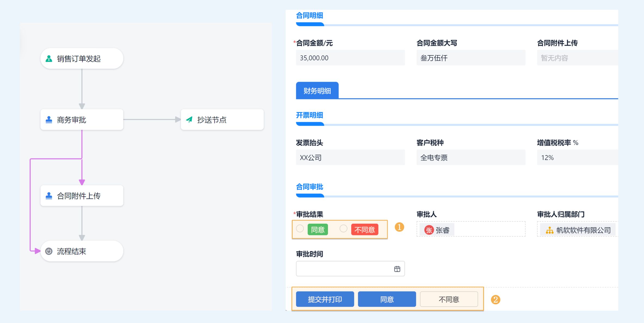Click the power icon on 流程结束 node

tap(49, 251)
